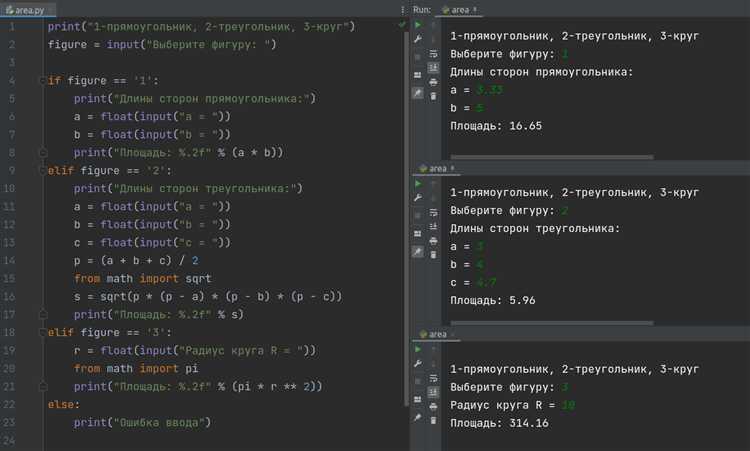Toggle soft-wrap in rectangle output panel
The height and width of the screenshot is (451, 750).
(x=433, y=54)
